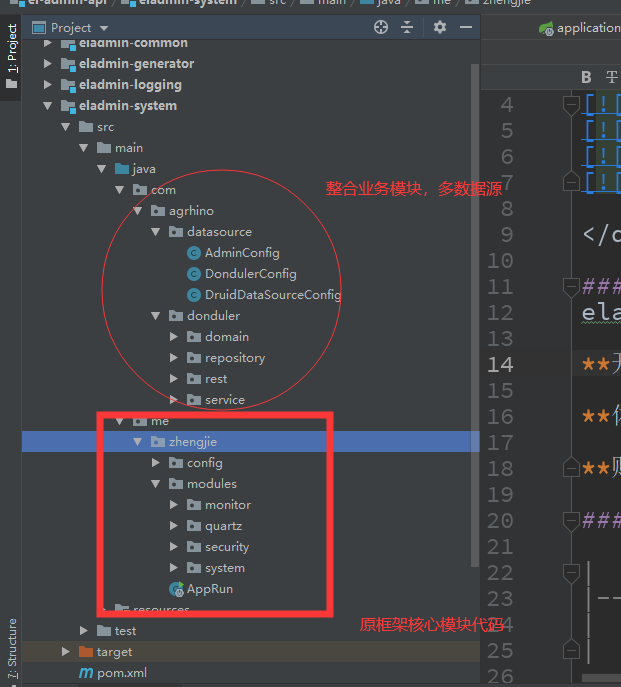Click the AppRun runnable class icon
The width and height of the screenshot is (621, 687).
[176, 589]
